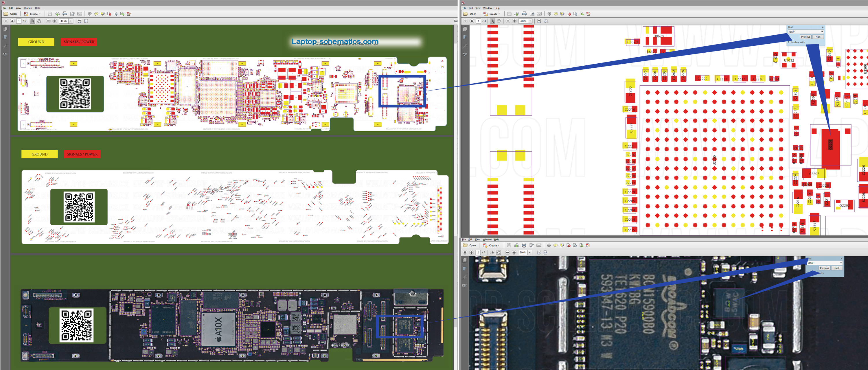868x370 pixels.
Task: Open the bookmarks panel in left window sidebar
Action: (5, 37)
